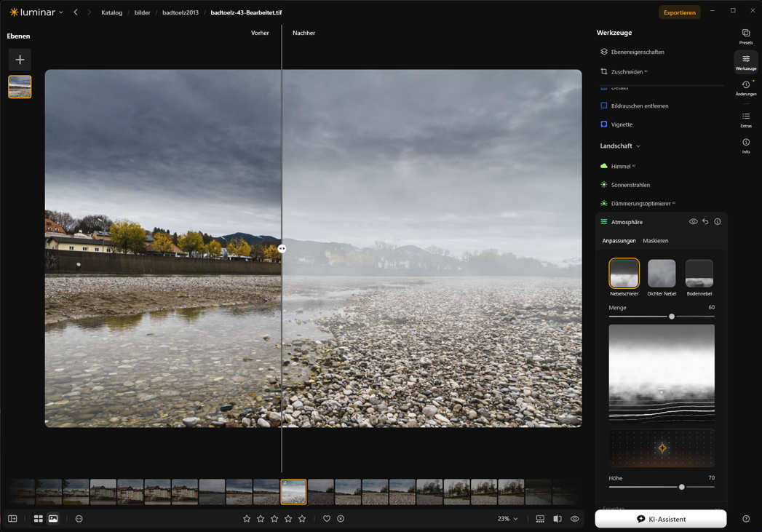The width and height of the screenshot is (762, 532).
Task: Toggle before/after compare view icon
Action: (557, 519)
